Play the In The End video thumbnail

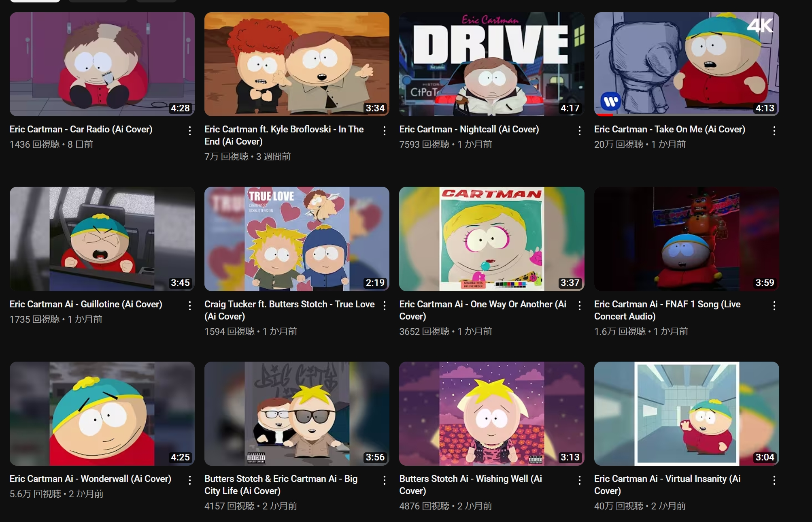[x=297, y=64]
